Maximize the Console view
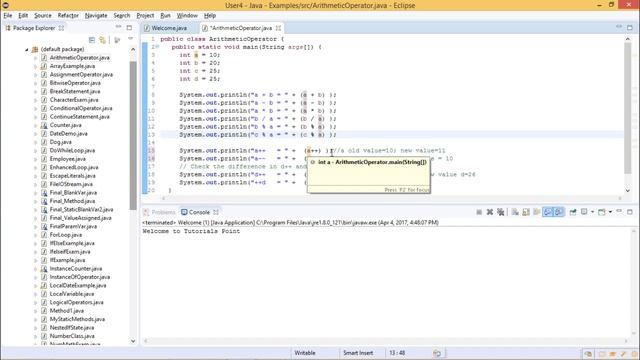640x360 pixels. (630, 212)
